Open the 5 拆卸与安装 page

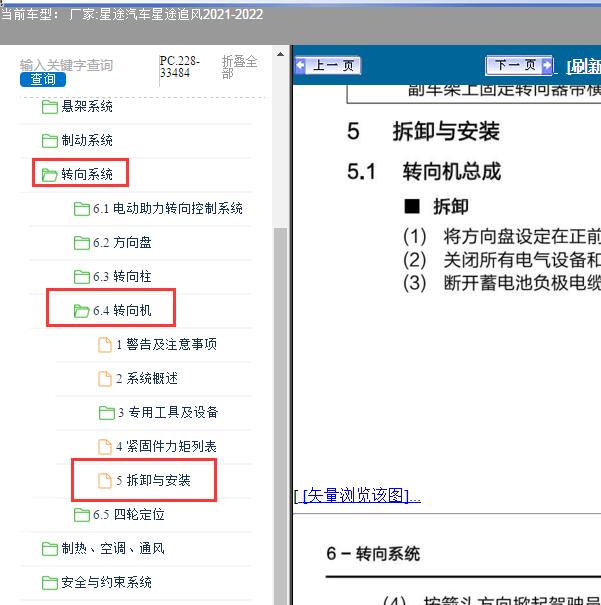pyautogui.click(x=154, y=480)
